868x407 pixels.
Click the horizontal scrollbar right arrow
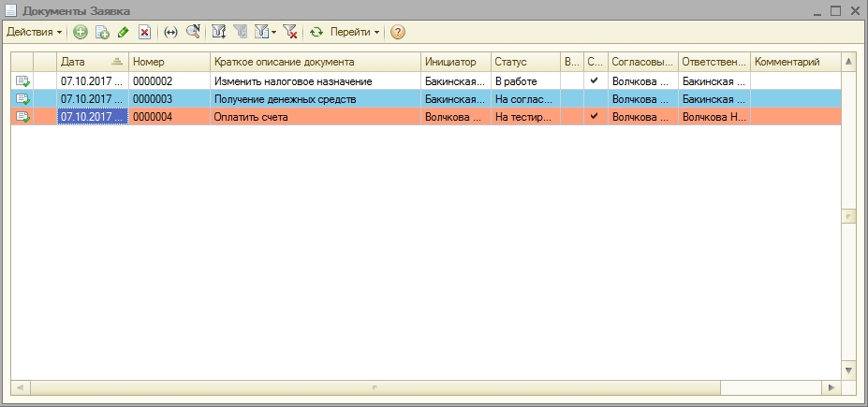(831, 387)
